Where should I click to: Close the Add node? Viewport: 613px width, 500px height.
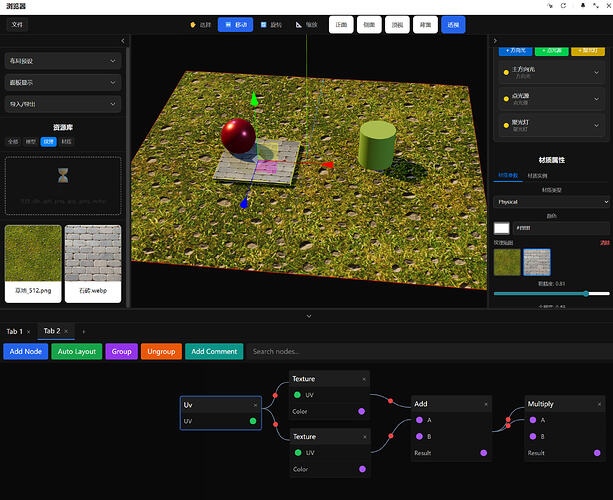pos(486,404)
